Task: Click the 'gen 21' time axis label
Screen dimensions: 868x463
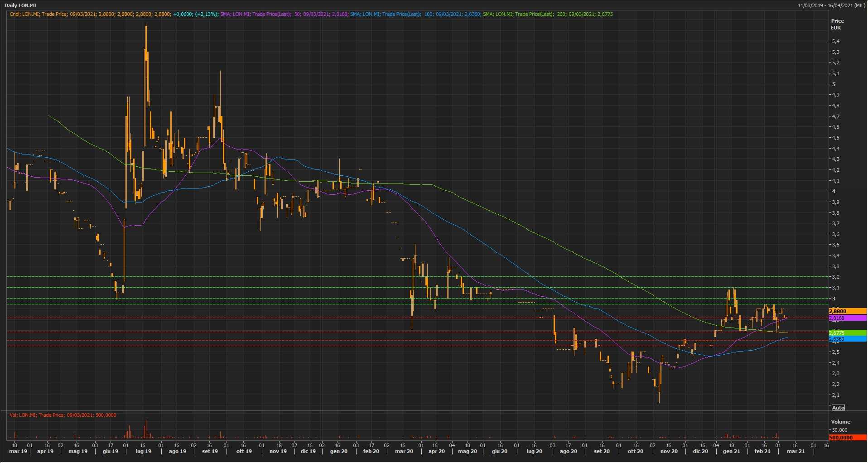Action: (x=731, y=451)
